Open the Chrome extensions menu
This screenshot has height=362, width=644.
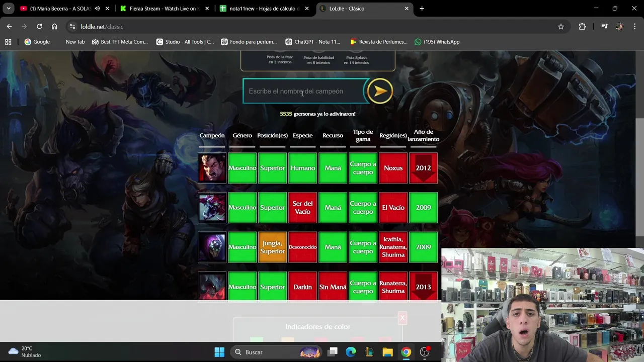582,27
